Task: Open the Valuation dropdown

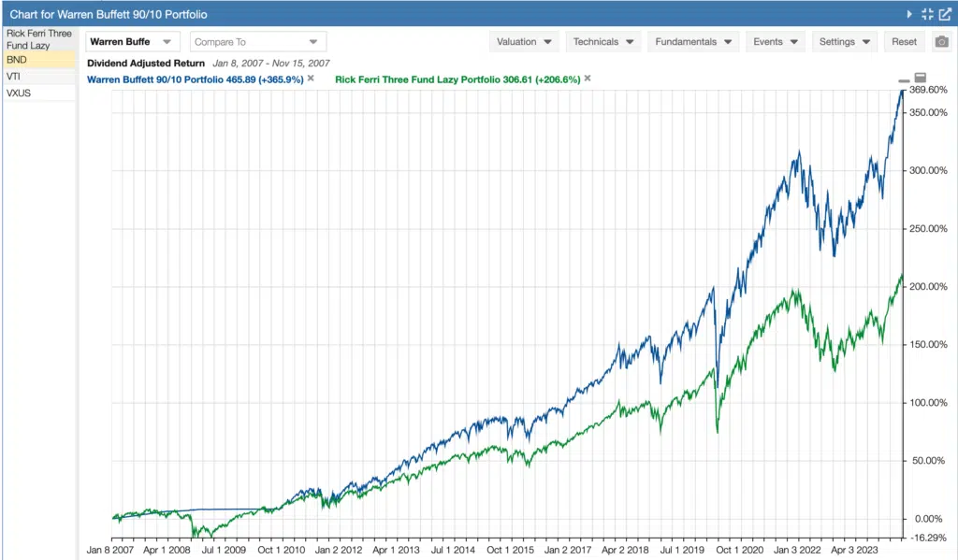Action: pyautogui.click(x=524, y=41)
